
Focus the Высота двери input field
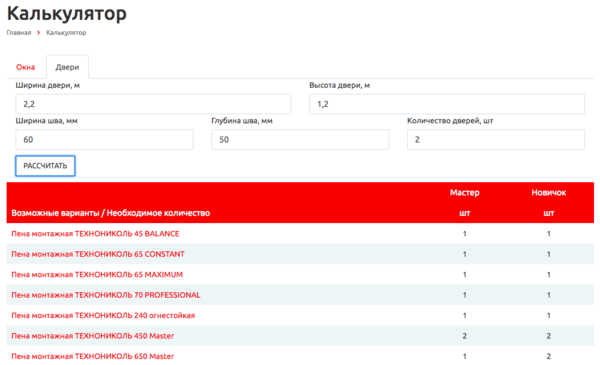pyautogui.click(x=447, y=104)
